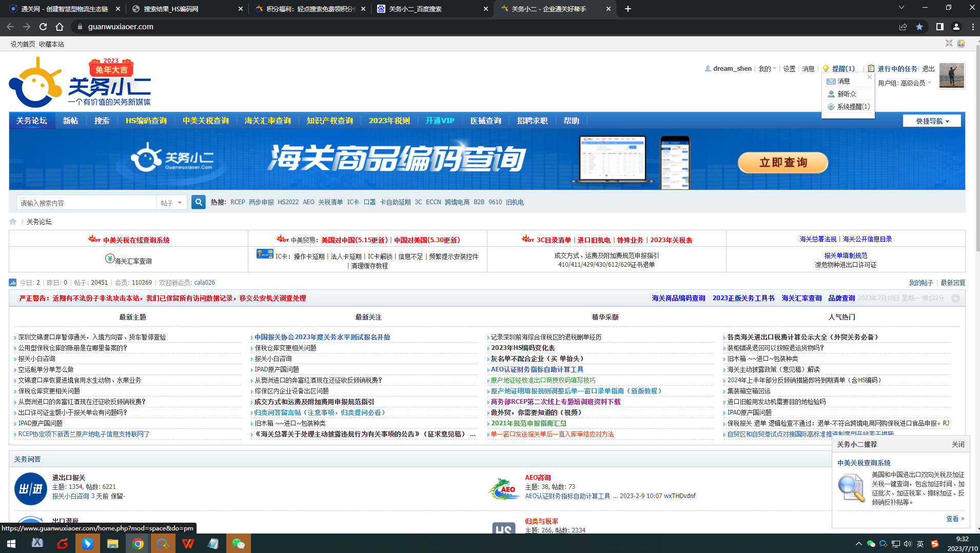Open 海关总署法规 link

(x=818, y=239)
